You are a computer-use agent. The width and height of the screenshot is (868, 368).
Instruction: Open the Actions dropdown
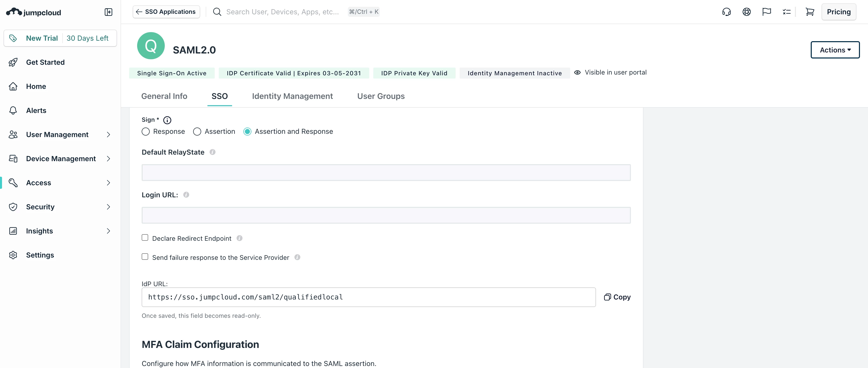(x=835, y=50)
